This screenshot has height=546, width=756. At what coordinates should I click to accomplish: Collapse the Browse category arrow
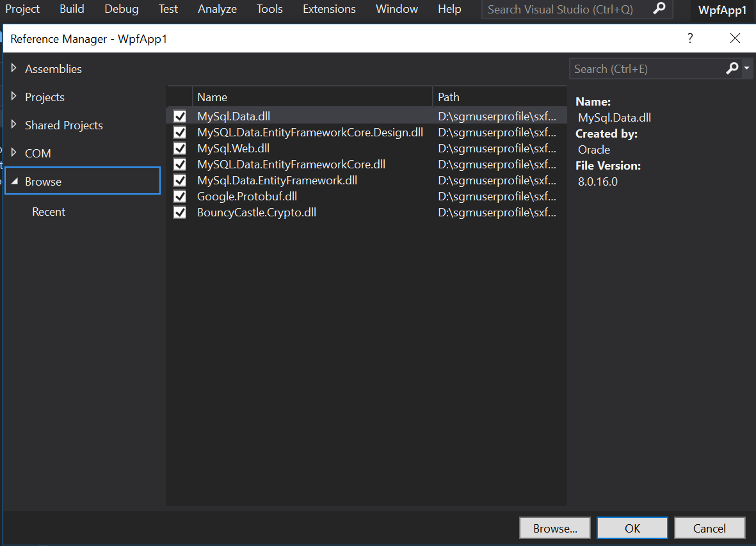tap(15, 181)
